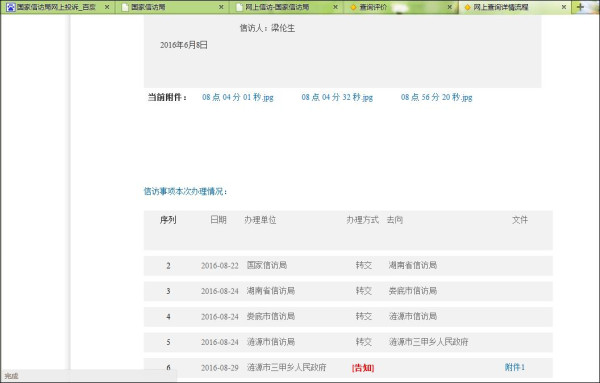Click the 日期 column header
600x383 pixels.
(218, 220)
